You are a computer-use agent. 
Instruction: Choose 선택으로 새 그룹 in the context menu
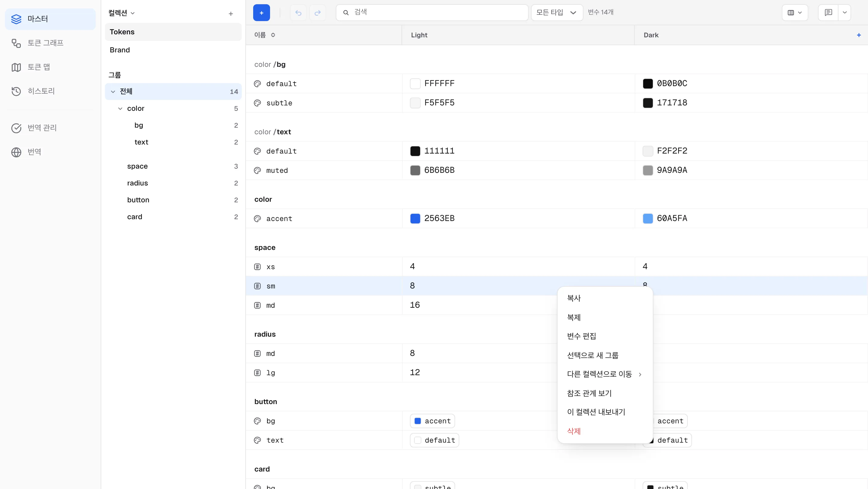pos(605,355)
